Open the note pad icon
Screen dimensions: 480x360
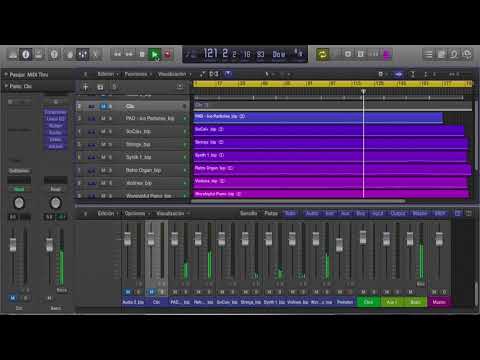coord(441,54)
